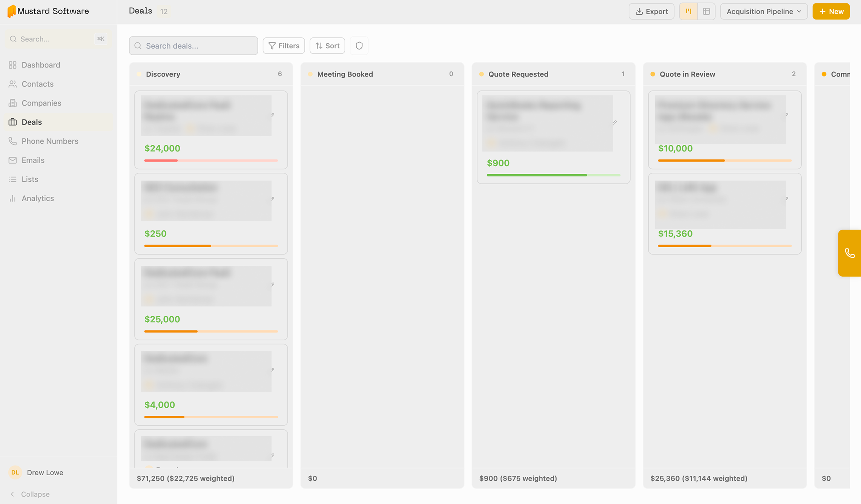The image size is (861, 504).
Task: Click the pin icon on $24,000 deal card
Action: (x=273, y=115)
